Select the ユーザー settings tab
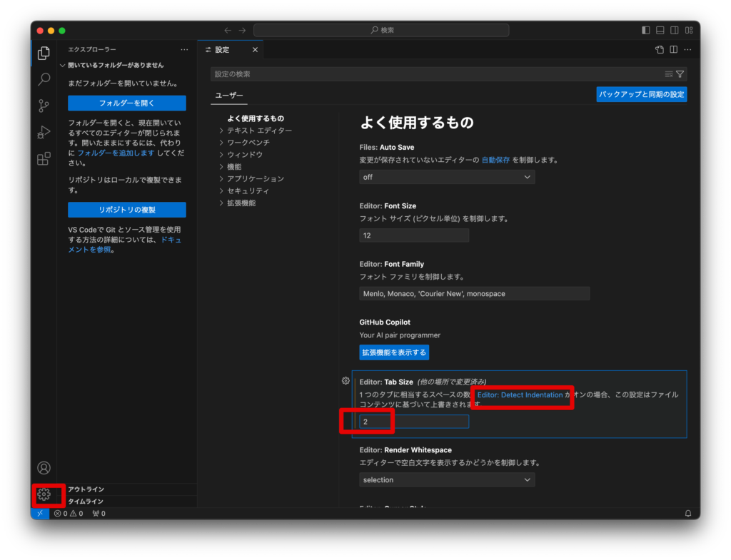731x560 pixels. point(229,95)
